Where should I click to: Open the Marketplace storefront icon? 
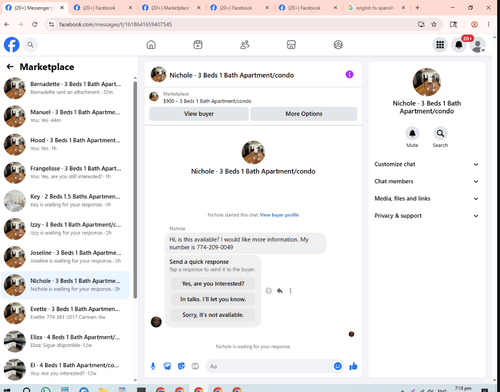[291, 45]
